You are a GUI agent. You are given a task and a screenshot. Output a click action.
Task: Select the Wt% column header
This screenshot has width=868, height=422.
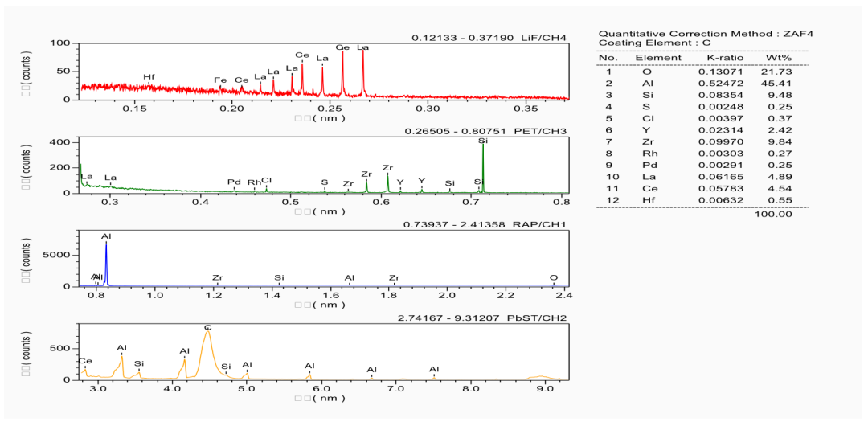777,58
